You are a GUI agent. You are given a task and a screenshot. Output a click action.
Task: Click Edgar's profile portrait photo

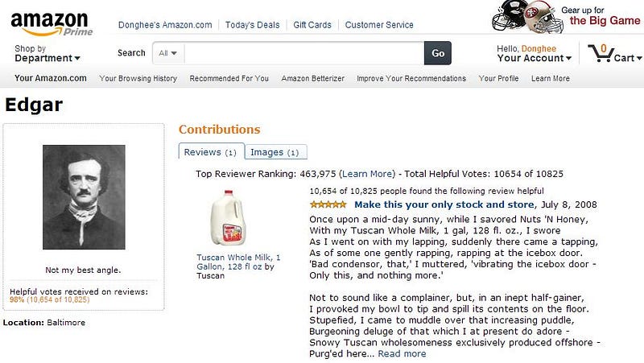(x=84, y=197)
